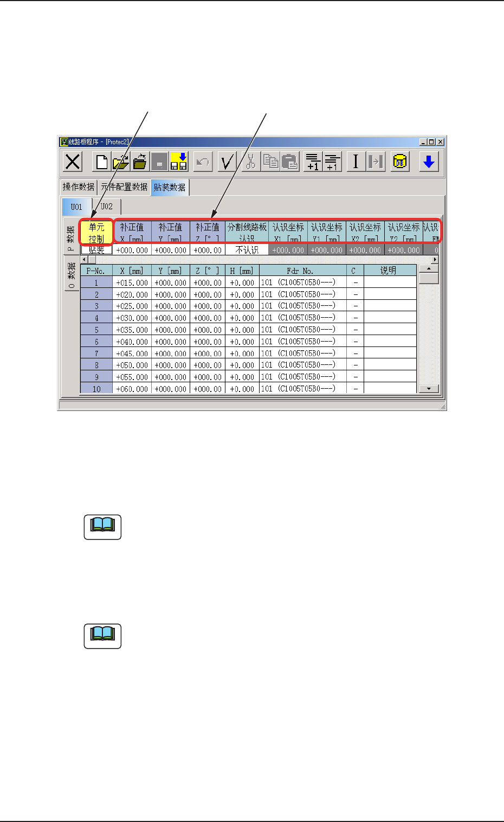Image resolution: width=504 pixels, height=822 pixels.
Task: Click the 单元控制 column header
Action: tap(96, 233)
